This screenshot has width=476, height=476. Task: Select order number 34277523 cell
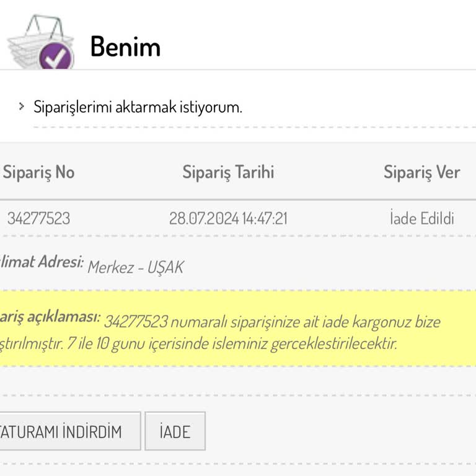coord(39,218)
